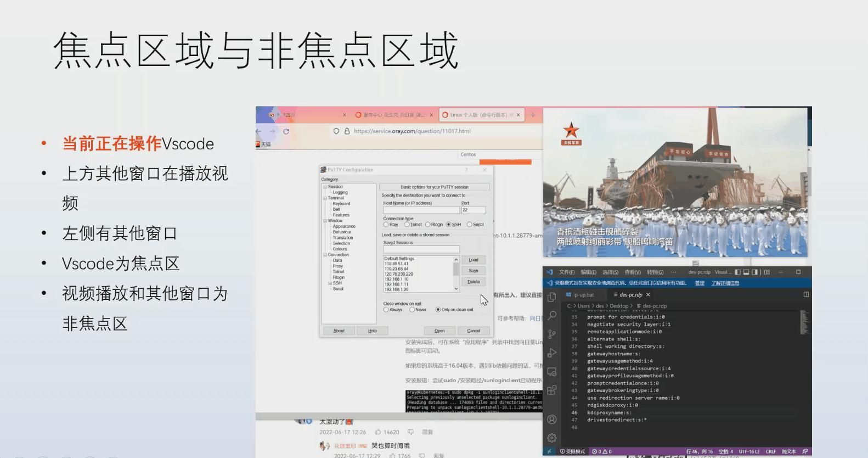The height and width of the screenshot is (458, 868).
Task: Toggle VS Code primary sidebar layout icon
Action: pyautogui.click(x=738, y=272)
